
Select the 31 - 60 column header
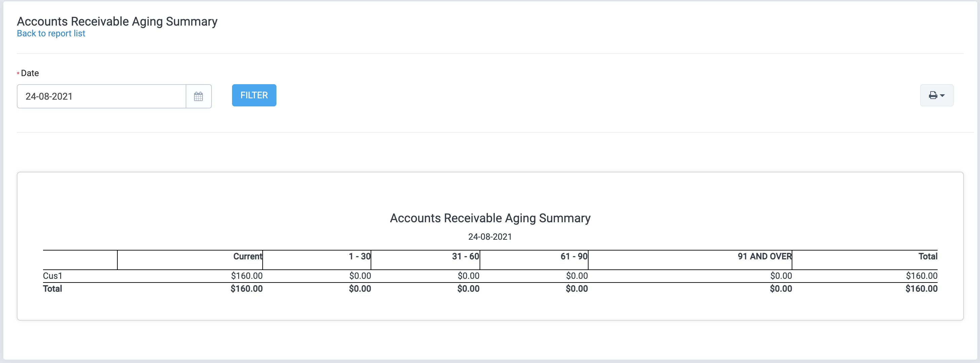[465, 256]
